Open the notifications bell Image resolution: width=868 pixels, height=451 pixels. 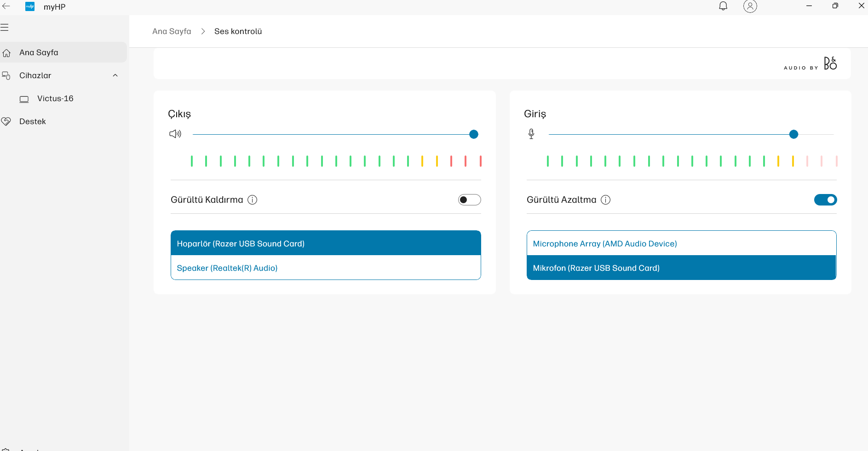[x=723, y=6]
